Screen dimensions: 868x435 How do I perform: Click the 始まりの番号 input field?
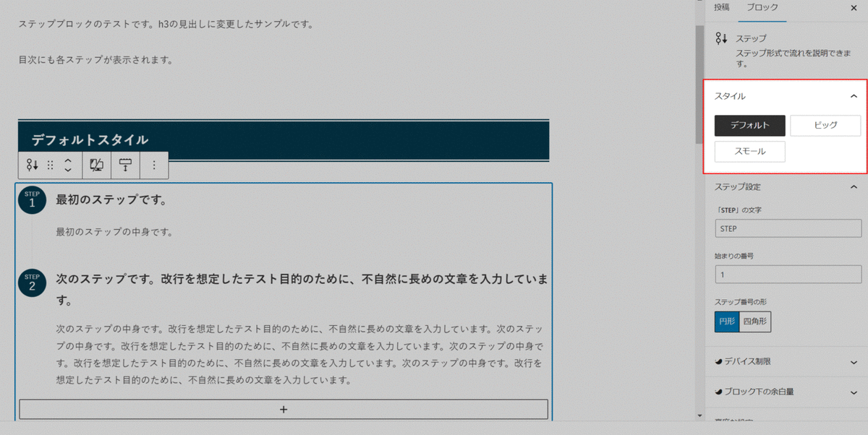(788, 275)
